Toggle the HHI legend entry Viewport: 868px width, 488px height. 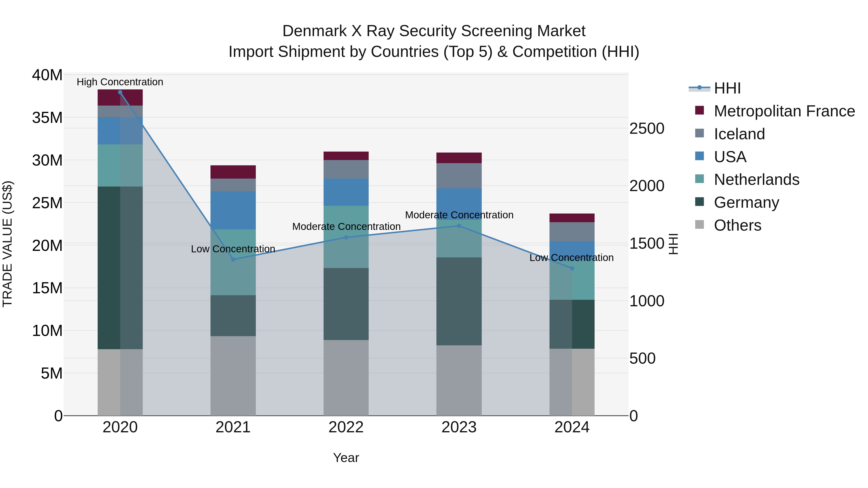715,88
